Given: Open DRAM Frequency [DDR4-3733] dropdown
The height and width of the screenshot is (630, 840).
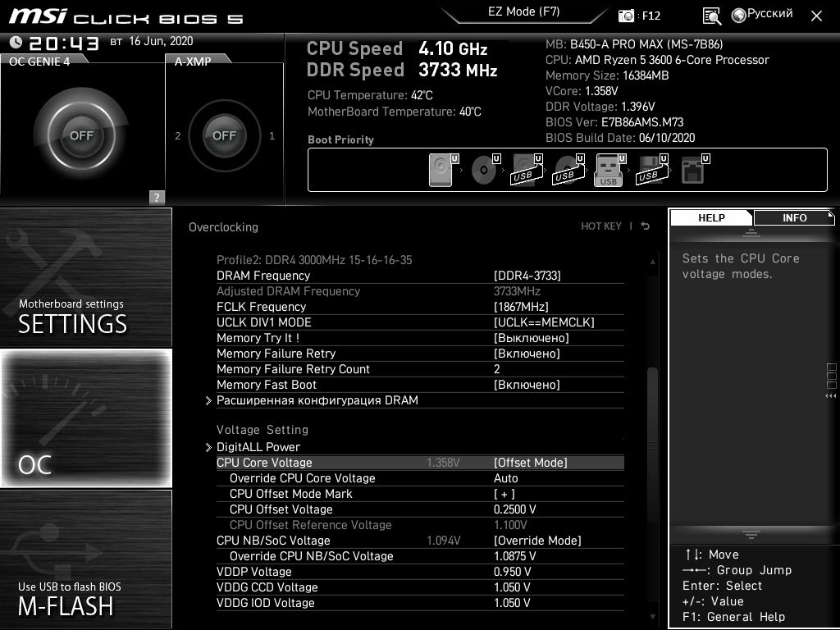Looking at the screenshot, I should tap(420, 276).
